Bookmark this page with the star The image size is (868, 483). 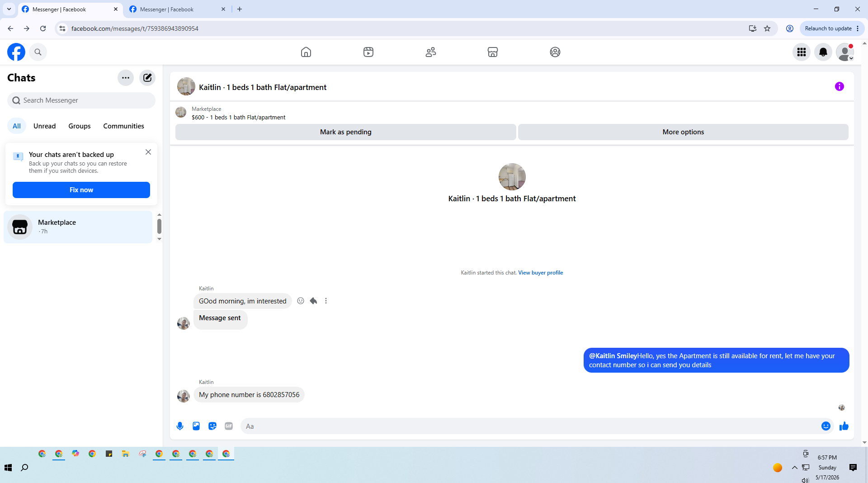pos(767,28)
